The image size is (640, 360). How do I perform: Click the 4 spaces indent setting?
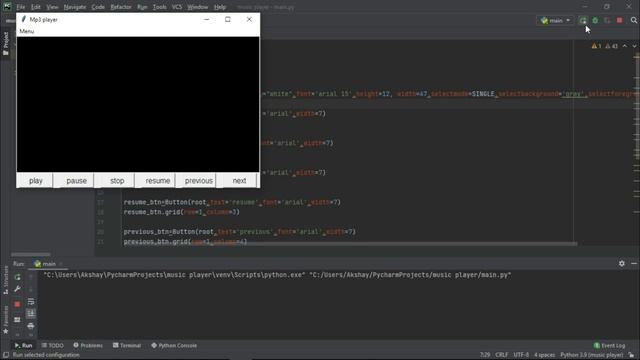(545, 355)
